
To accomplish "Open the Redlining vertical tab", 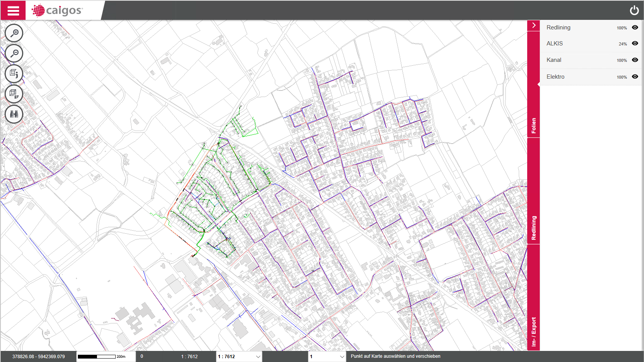I will point(534,228).
